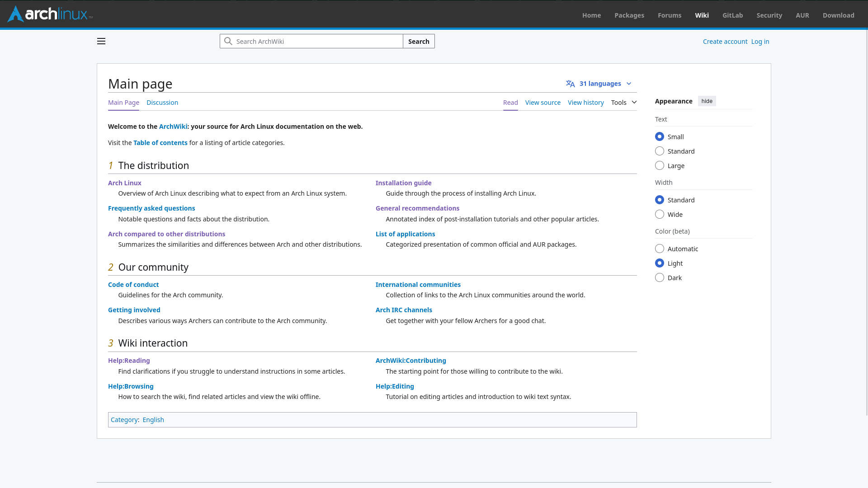Hide the Appearance panel
868x488 pixels.
click(707, 101)
